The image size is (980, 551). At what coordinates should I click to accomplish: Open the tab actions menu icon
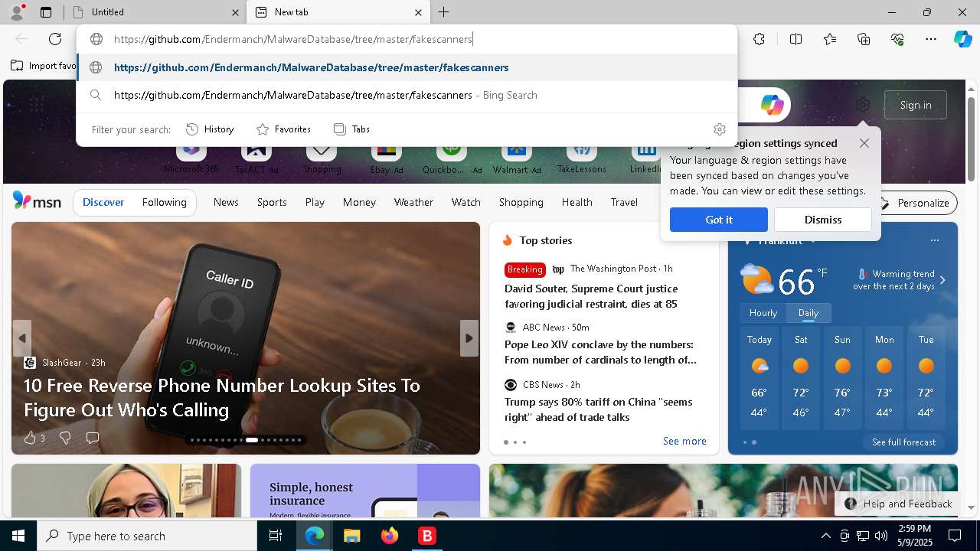[46, 12]
